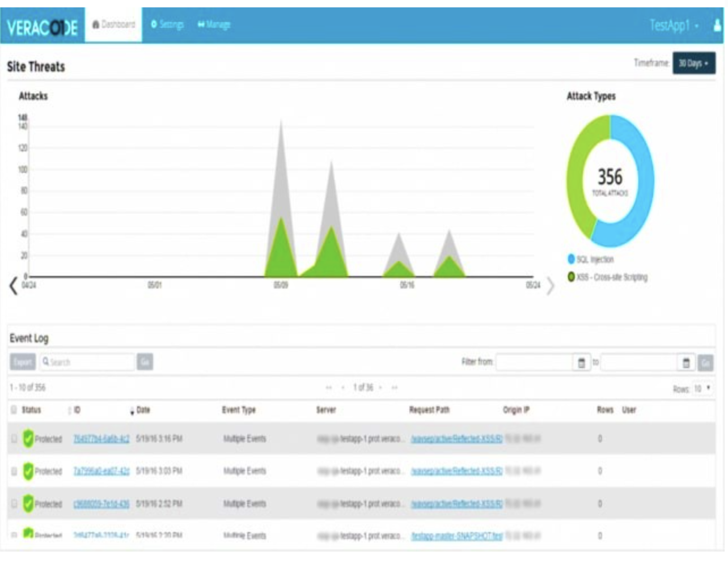The height and width of the screenshot is (568, 728).
Task: Open the Manage tab
Action: pyautogui.click(x=214, y=24)
